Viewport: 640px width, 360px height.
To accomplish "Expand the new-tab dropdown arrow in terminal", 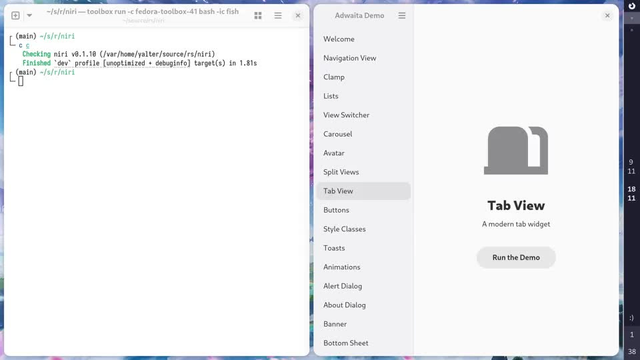I will 29,16.
